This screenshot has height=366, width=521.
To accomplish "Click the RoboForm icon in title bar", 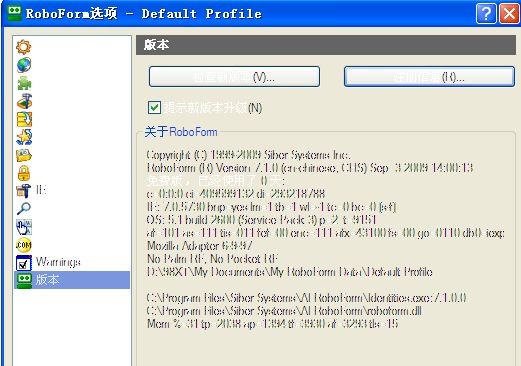I will tap(14, 13).
